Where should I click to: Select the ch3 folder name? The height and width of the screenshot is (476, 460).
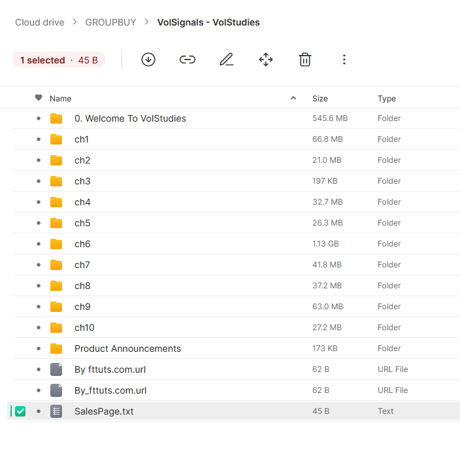82,181
